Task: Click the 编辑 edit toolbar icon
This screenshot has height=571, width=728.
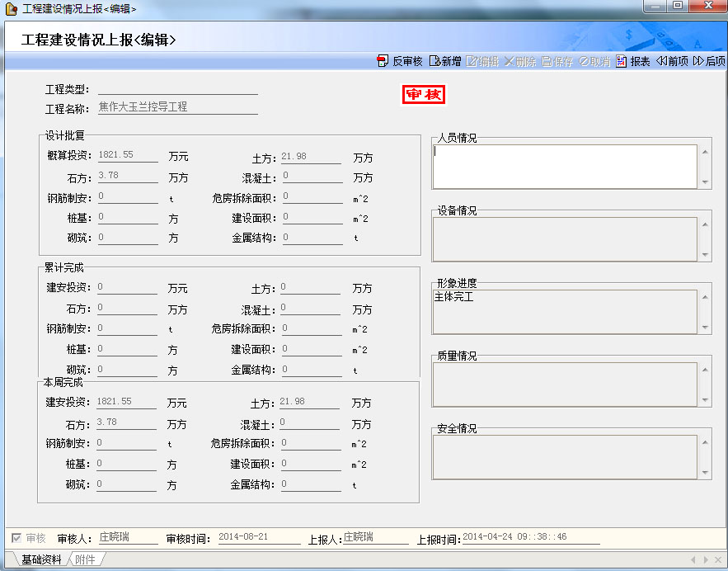Action: (472, 61)
